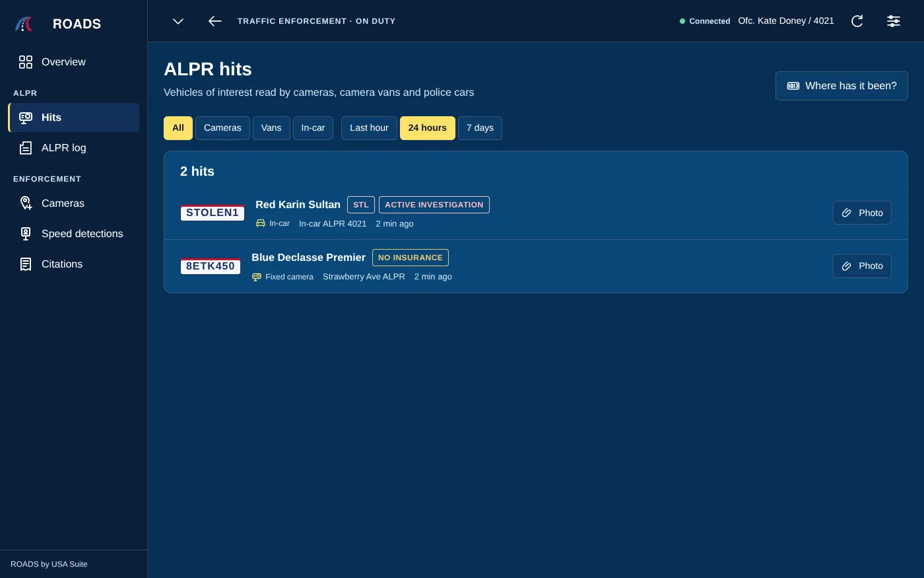The height and width of the screenshot is (578, 924).
Task: Refresh the hits list
Action: coord(857,21)
